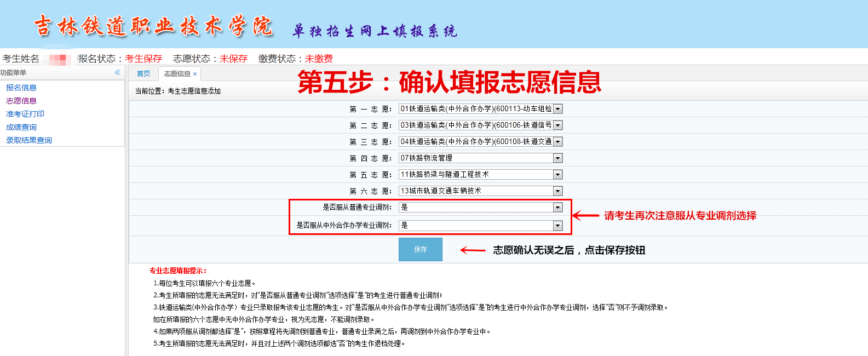The width and height of the screenshot is (868, 356).
Task: Collapse the 功能菜单 sidebar panel
Action: tap(117, 72)
